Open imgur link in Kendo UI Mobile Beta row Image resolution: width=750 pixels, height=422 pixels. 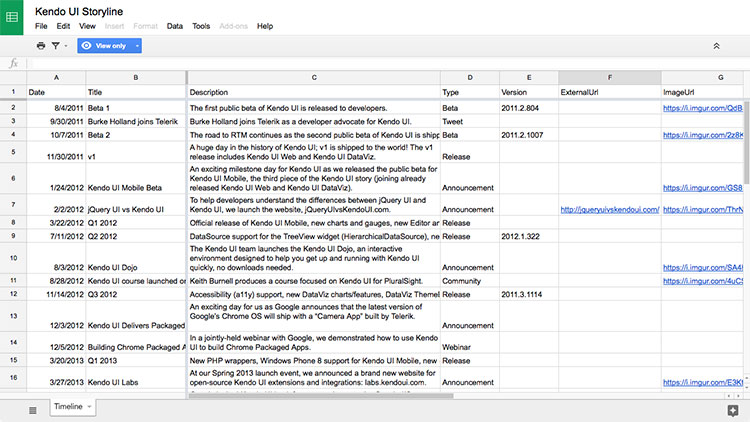pyautogui.click(x=703, y=188)
